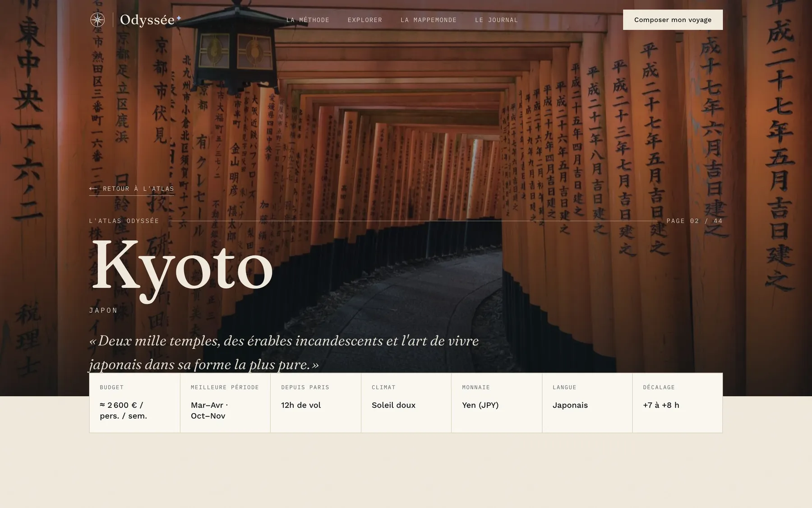Click the Décalage label
812x508 pixels.
[x=659, y=387]
